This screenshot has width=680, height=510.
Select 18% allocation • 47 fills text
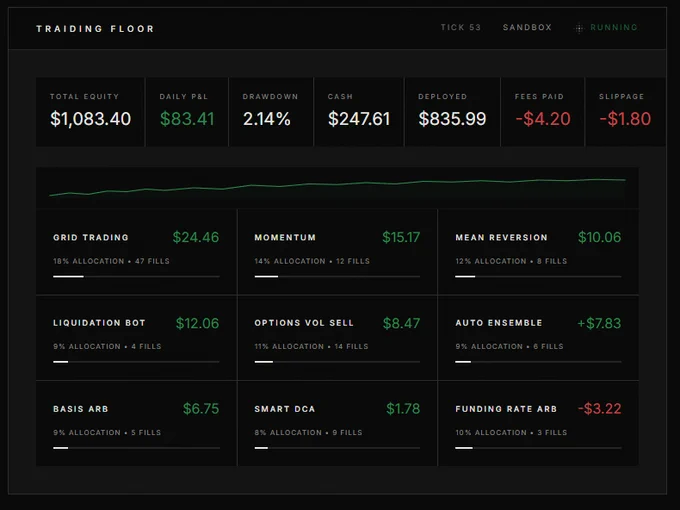[111, 261]
